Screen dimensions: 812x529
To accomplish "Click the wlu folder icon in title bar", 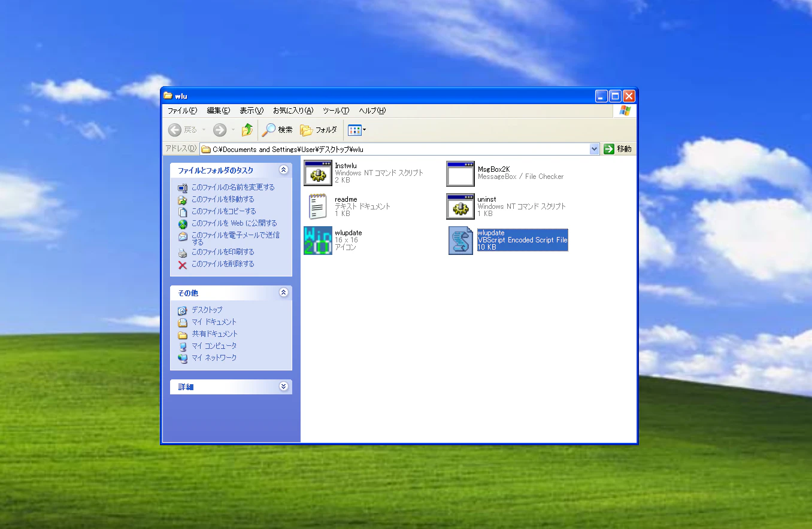I will pyautogui.click(x=168, y=96).
